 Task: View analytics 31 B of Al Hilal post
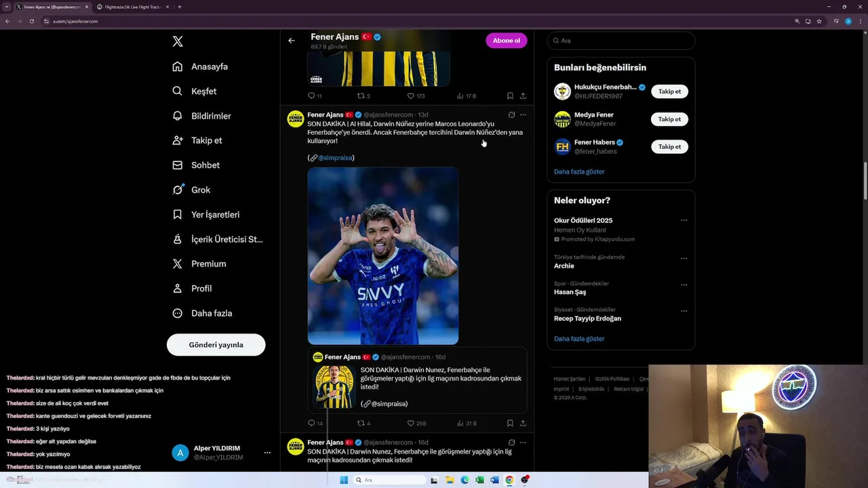467,423
